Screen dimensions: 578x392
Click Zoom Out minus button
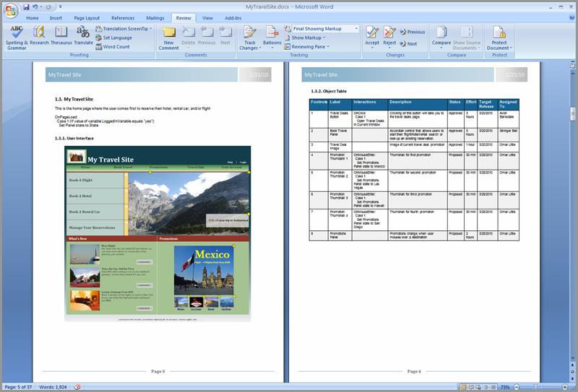[x=517, y=387]
